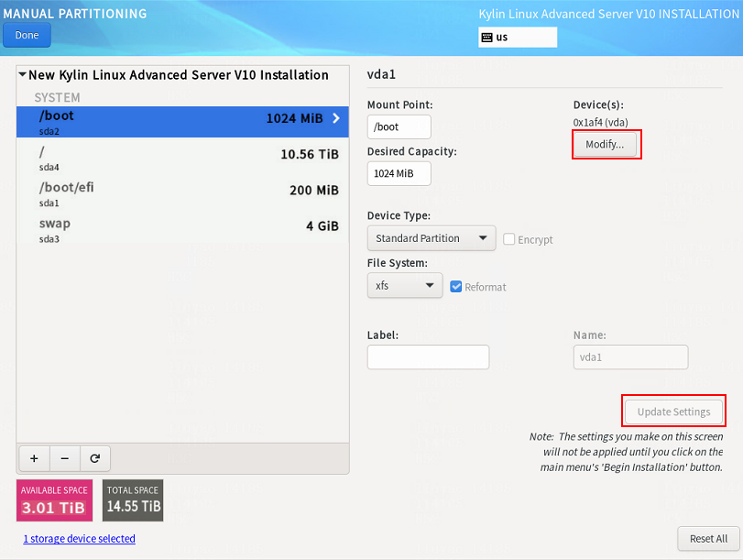Click the Desired Capacity field

pyautogui.click(x=399, y=173)
